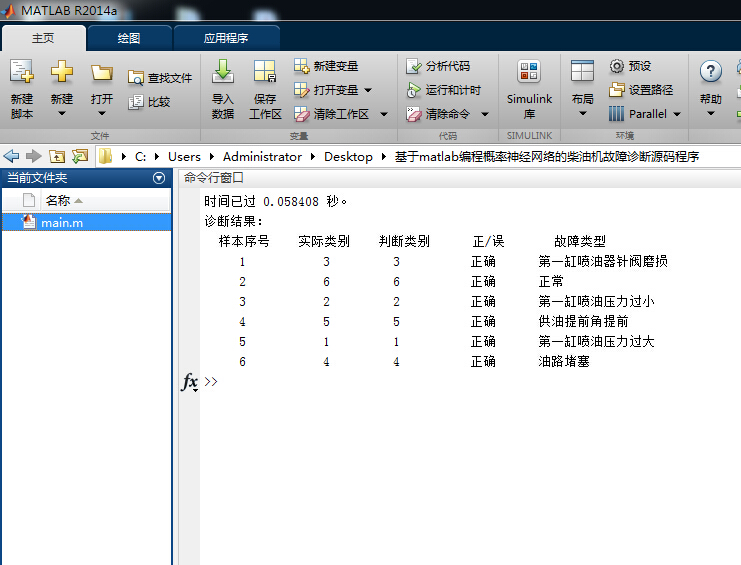Click the Layout (布局) icon
This screenshot has width=741, height=565.
pos(582,71)
